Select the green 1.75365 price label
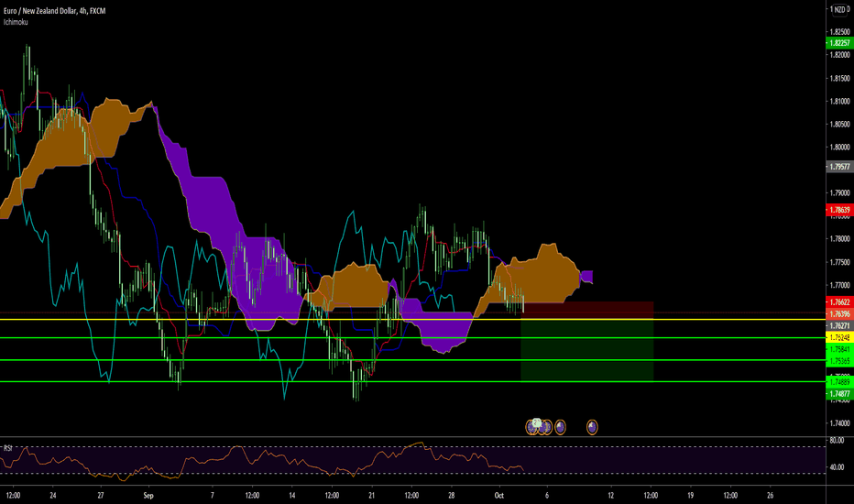 tap(839, 361)
